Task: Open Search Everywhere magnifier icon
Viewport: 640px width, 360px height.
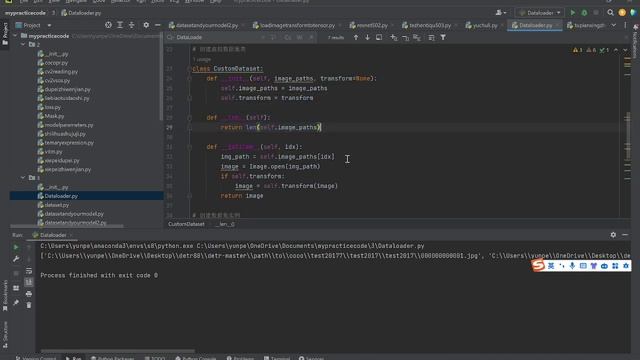Action: click(x=610, y=13)
